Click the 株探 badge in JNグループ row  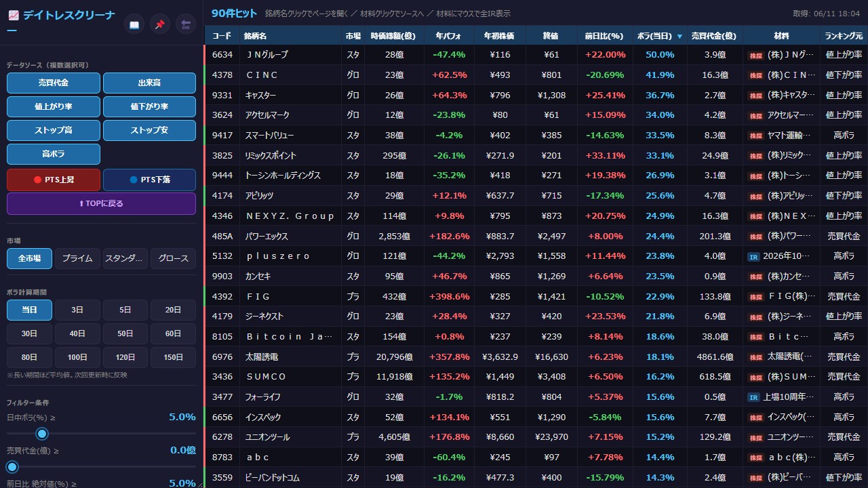coord(755,55)
